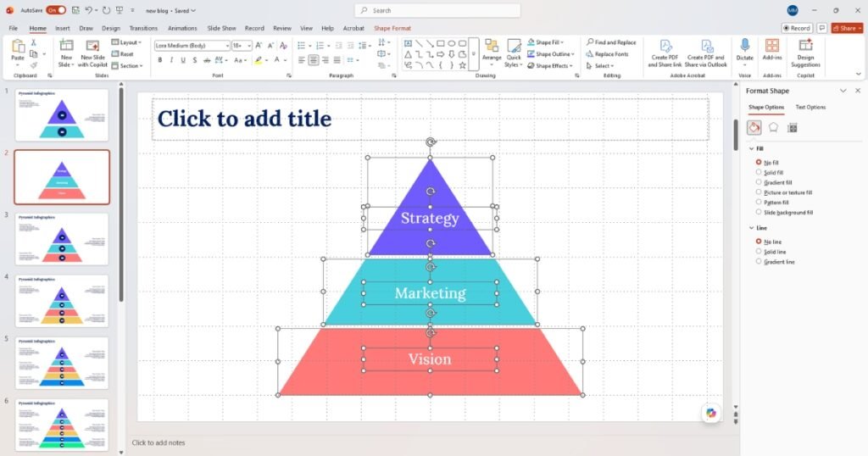
Task: Apply Underline formatting
Action: point(183,60)
